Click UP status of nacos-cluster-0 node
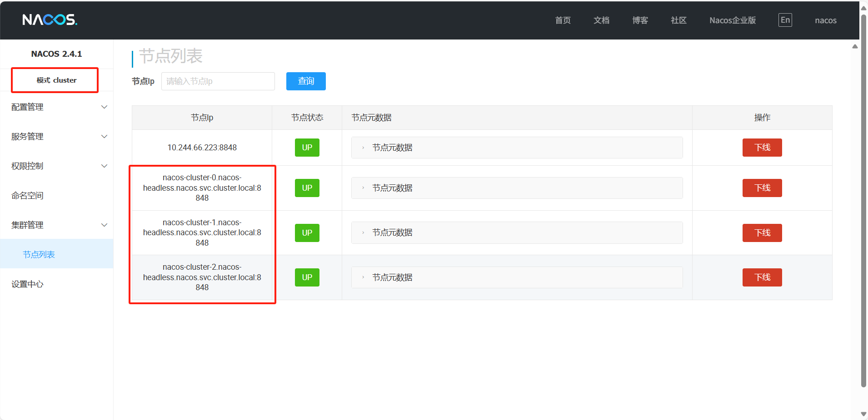The image size is (868, 420). [x=307, y=188]
